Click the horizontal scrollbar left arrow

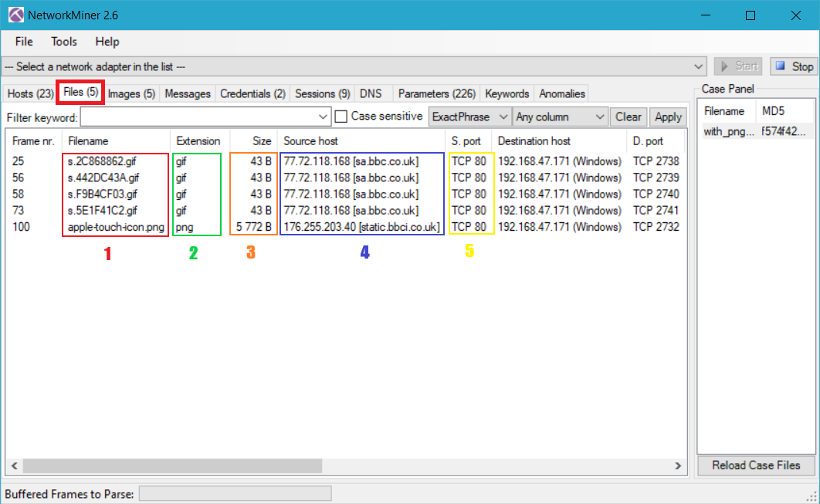[13, 466]
